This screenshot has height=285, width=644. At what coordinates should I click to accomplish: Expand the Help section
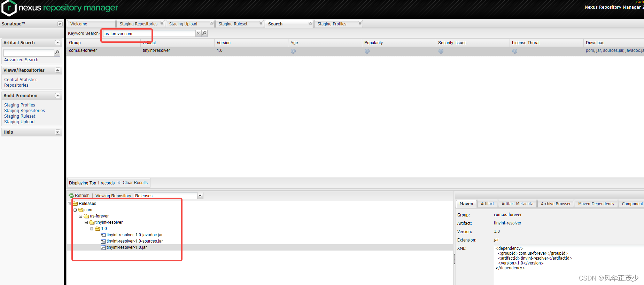(58, 132)
